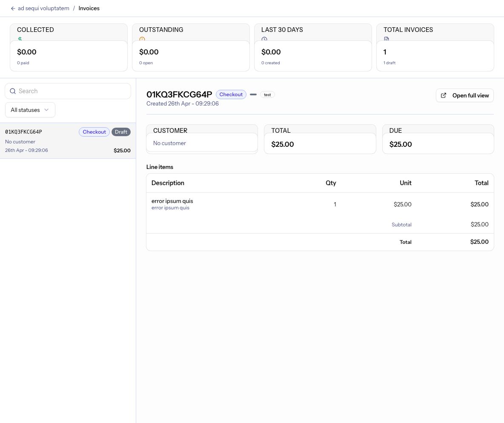Screen dimensions: 504x423
Task: Click the 0 open label
Action: pyautogui.click(x=146, y=63)
